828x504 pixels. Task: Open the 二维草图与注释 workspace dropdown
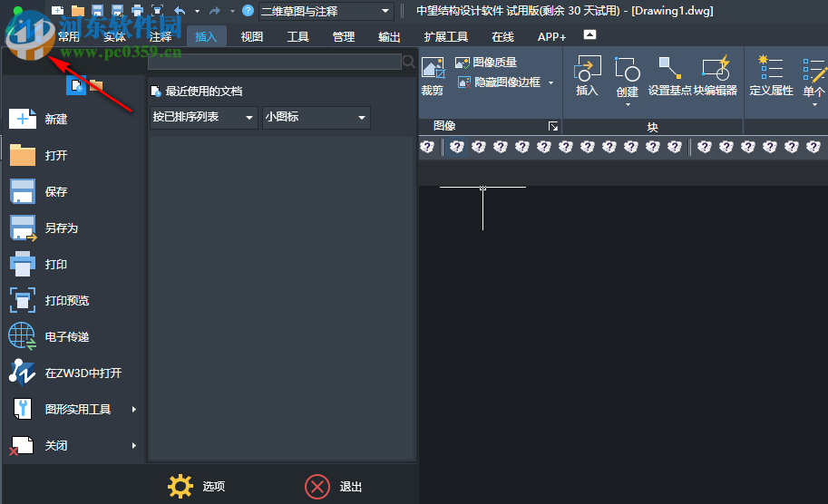pos(326,11)
